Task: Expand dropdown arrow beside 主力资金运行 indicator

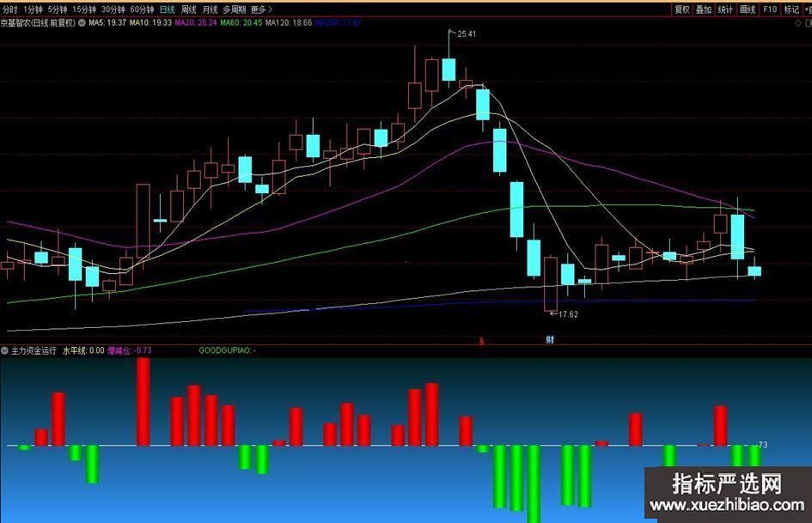Action: click(4, 350)
